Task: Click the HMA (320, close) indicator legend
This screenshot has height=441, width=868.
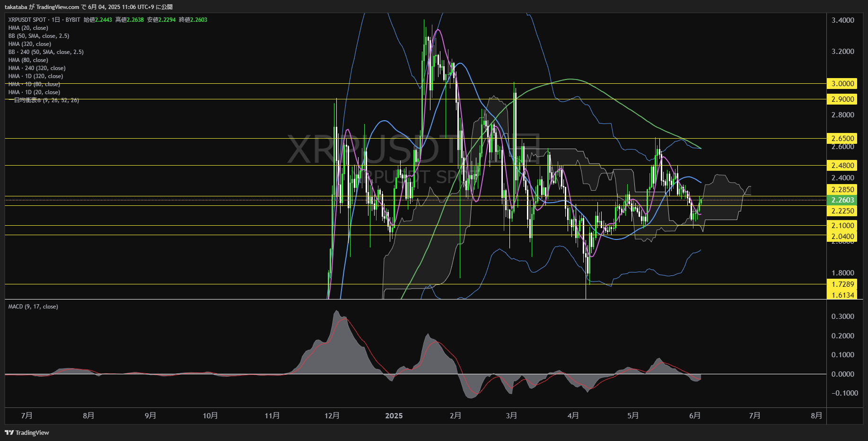Action: point(30,44)
